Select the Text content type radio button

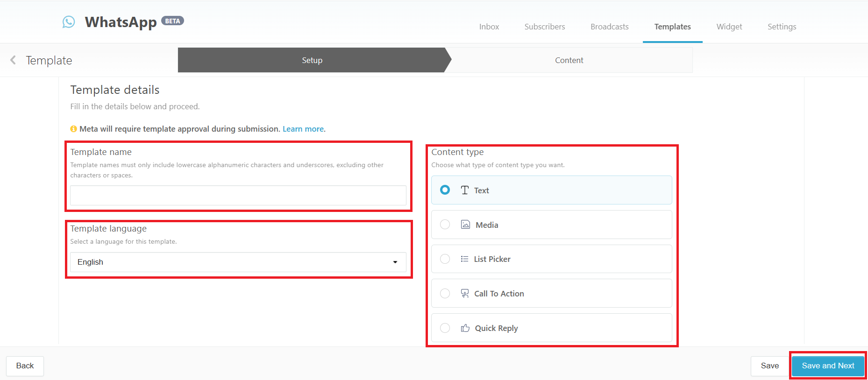tap(445, 190)
